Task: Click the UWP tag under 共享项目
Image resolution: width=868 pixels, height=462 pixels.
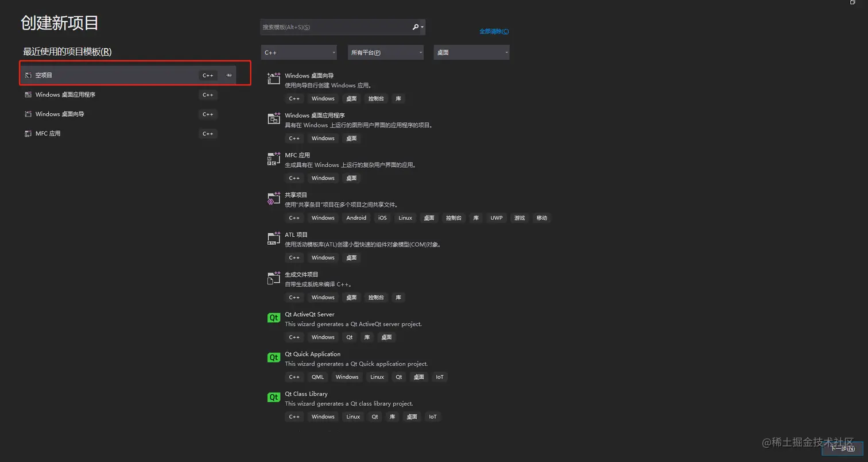Action: click(496, 218)
